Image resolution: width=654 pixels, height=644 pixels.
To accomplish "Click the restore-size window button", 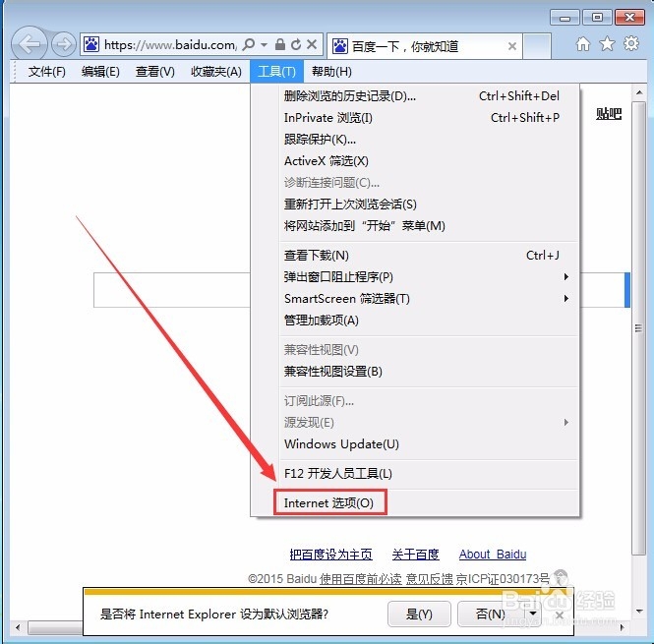I will [597, 18].
